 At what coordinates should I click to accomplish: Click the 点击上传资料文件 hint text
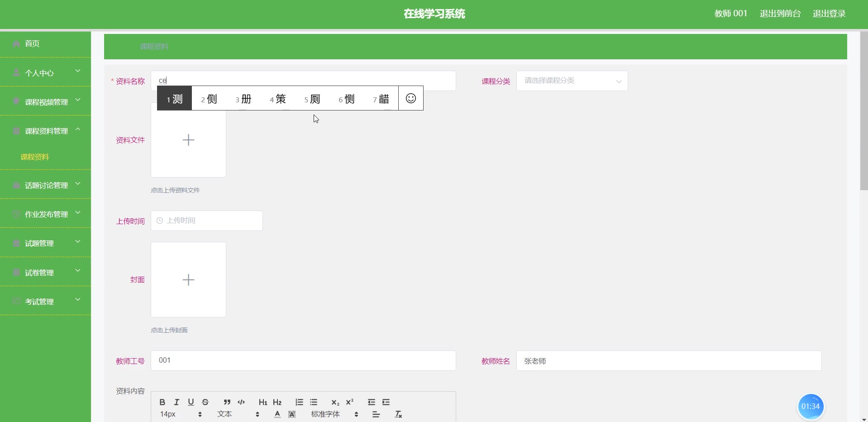[175, 190]
